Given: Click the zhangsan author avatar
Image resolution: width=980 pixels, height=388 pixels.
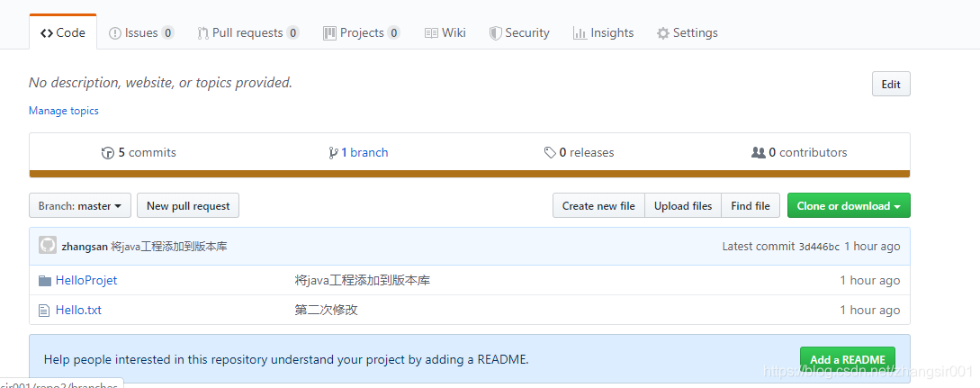Looking at the screenshot, I should (48, 246).
